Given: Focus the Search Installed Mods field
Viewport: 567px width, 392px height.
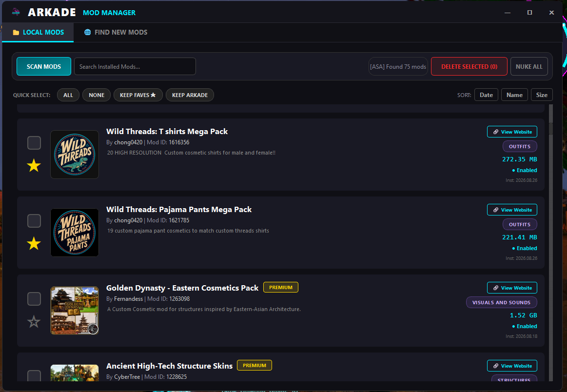Looking at the screenshot, I should tap(135, 66).
